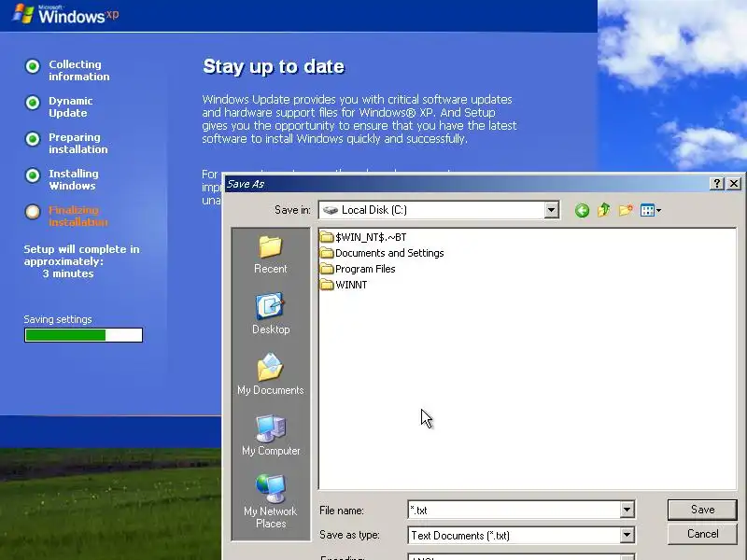Image resolution: width=747 pixels, height=560 pixels.
Task: Open My Network Places shortcut
Action: [271, 501]
